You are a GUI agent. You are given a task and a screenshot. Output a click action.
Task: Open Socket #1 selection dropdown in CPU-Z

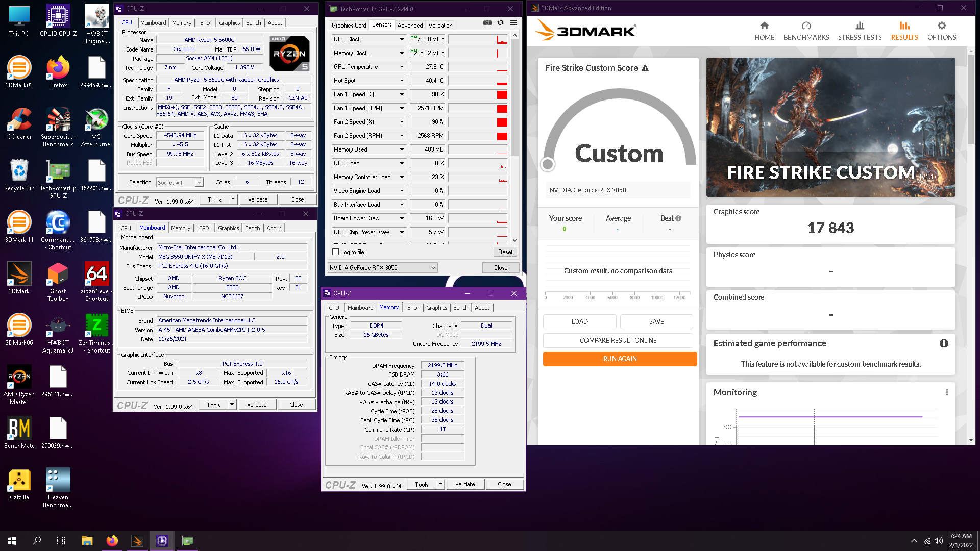coord(180,183)
